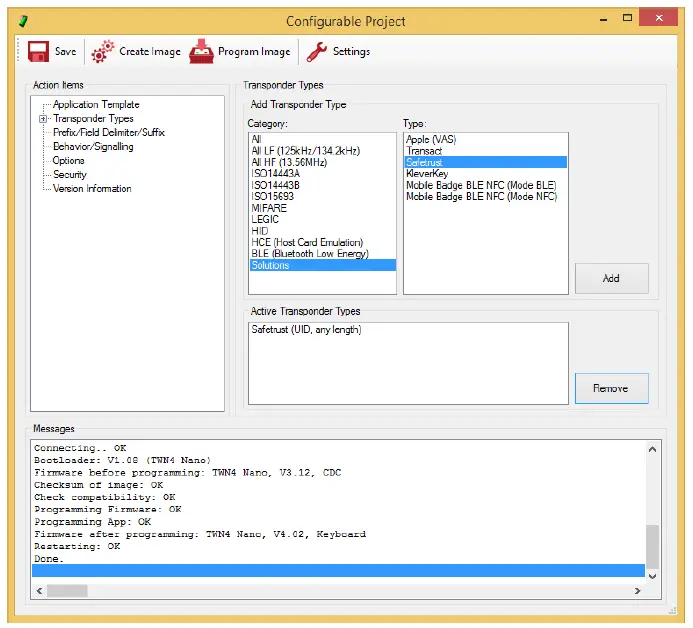693x628 pixels.
Task: Open Settings via the wrench icon
Action: [x=317, y=52]
